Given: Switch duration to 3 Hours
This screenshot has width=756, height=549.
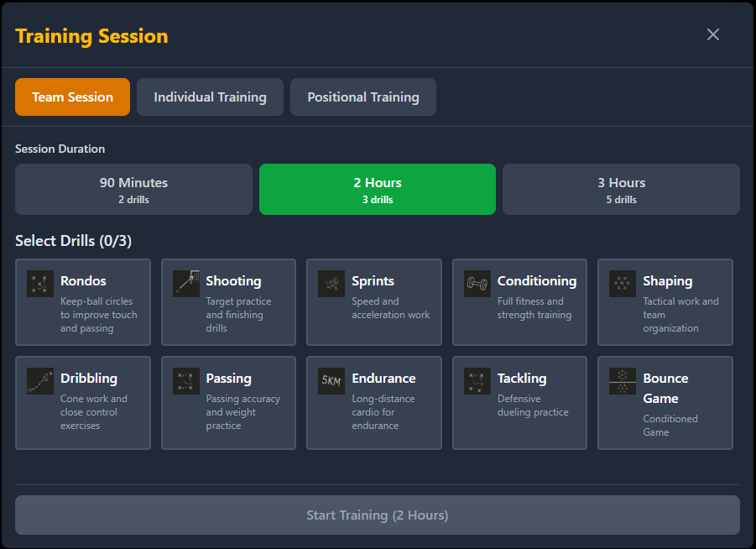Looking at the screenshot, I should coord(621,190).
